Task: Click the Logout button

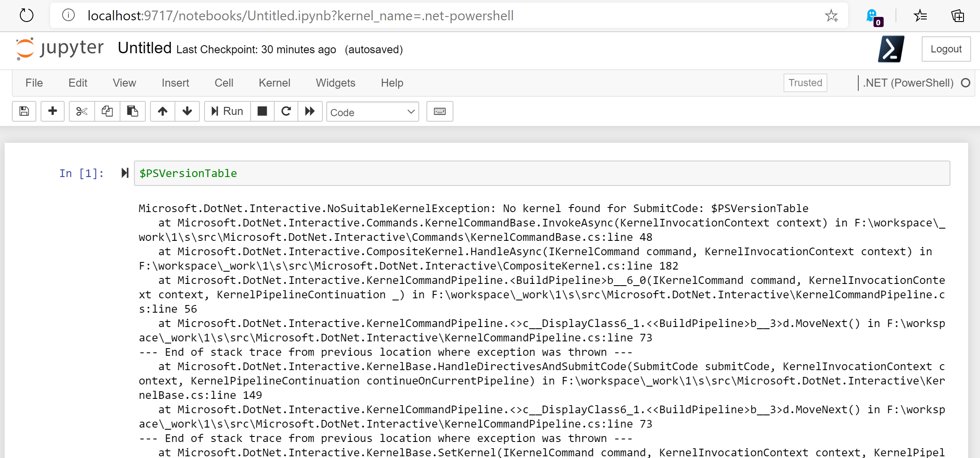Action: point(946,49)
